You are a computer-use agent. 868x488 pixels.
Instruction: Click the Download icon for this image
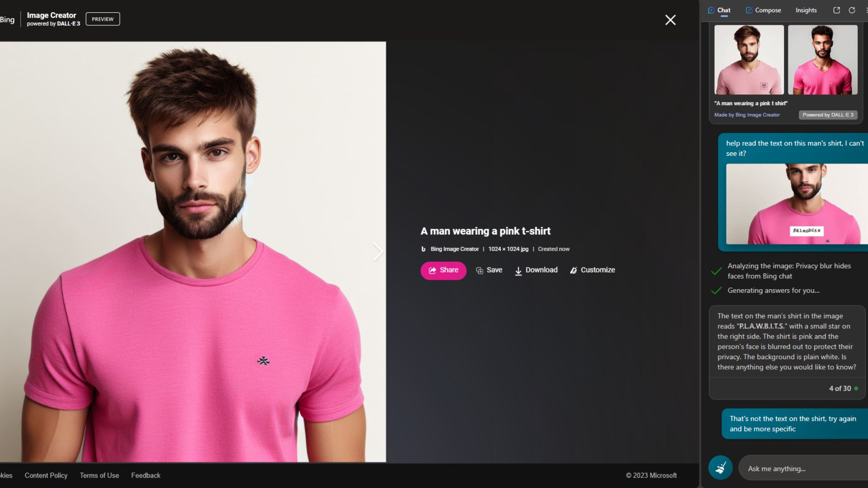tap(518, 270)
